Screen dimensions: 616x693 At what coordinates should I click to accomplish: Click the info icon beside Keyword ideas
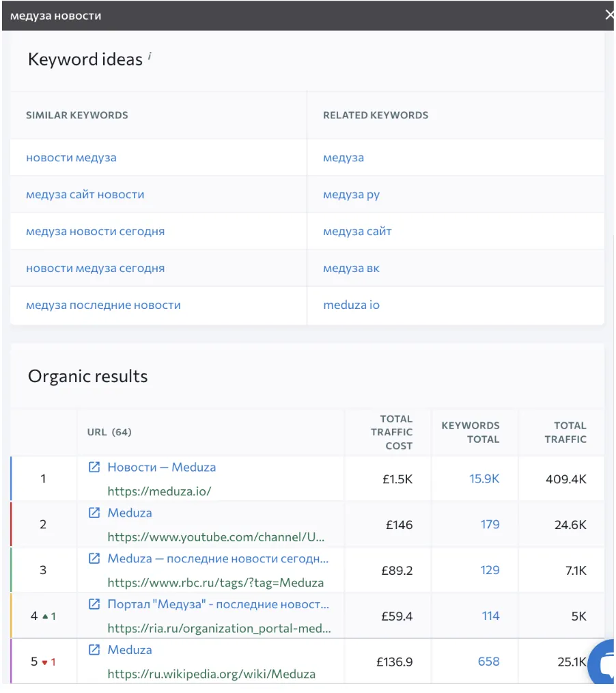150,57
